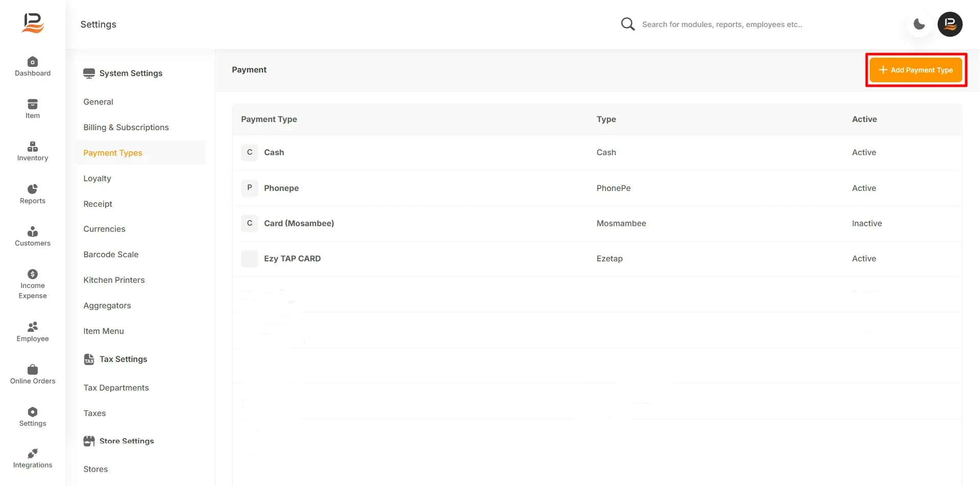980x486 pixels.
Task: Open the Cash payment type row
Action: (x=597, y=153)
